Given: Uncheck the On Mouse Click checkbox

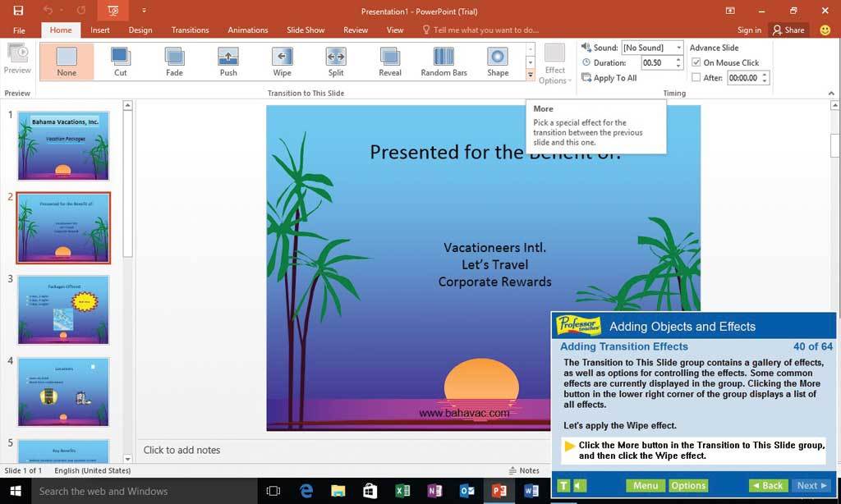Looking at the screenshot, I should [696, 62].
